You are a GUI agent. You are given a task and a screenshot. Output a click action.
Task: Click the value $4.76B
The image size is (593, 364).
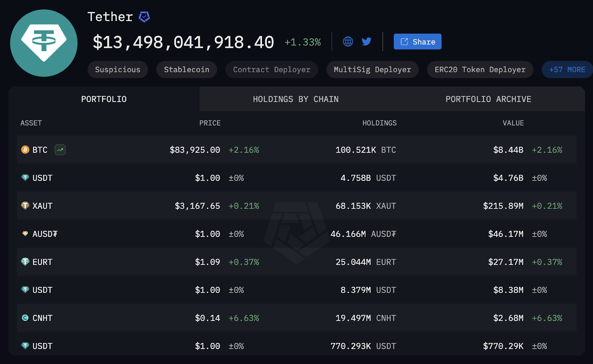[x=508, y=178]
